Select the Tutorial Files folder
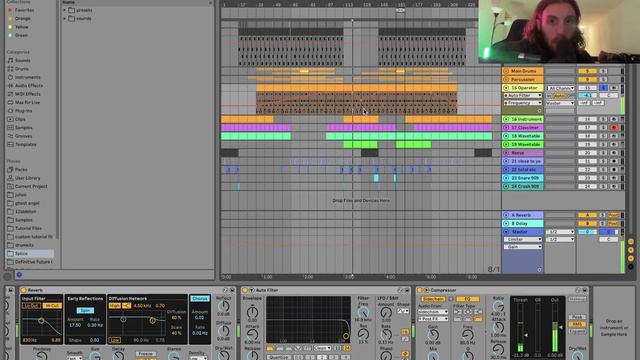The width and height of the screenshot is (640, 360). (x=28, y=229)
